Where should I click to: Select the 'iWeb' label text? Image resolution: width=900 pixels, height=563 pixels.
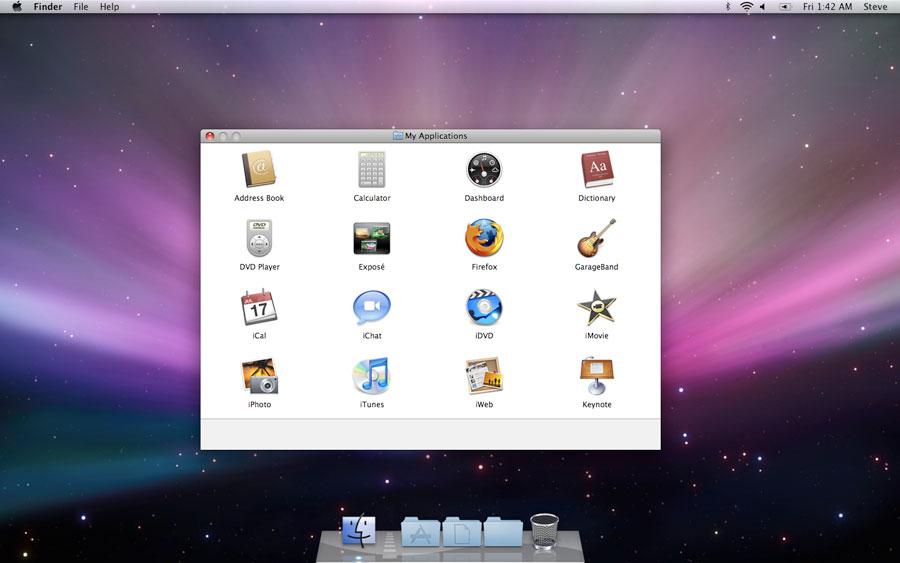[x=484, y=405]
